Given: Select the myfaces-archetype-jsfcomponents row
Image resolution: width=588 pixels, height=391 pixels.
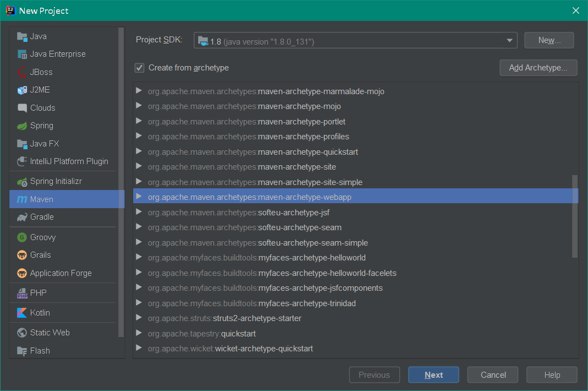Looking at the screenshot, I should (x=355, y=288).
